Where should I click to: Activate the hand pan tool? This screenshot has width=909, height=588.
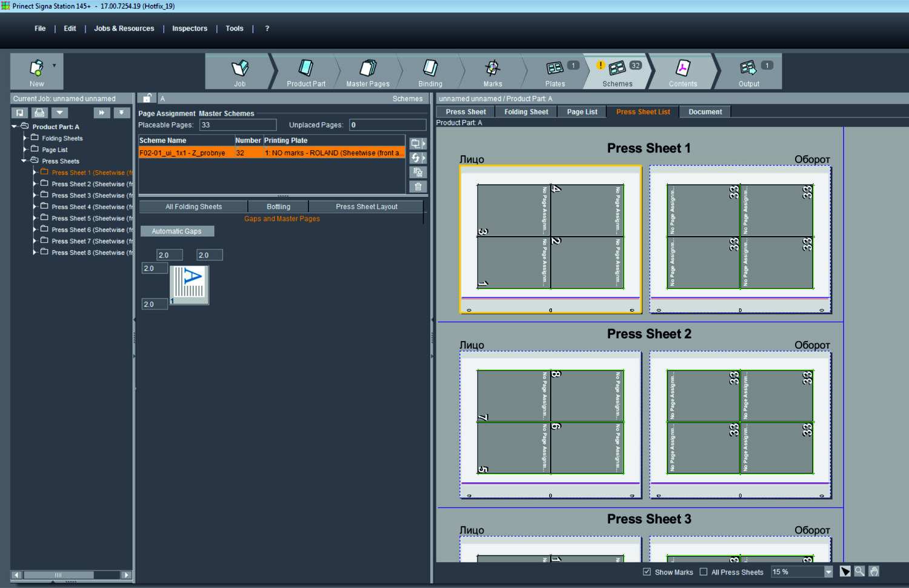[874, 571]
